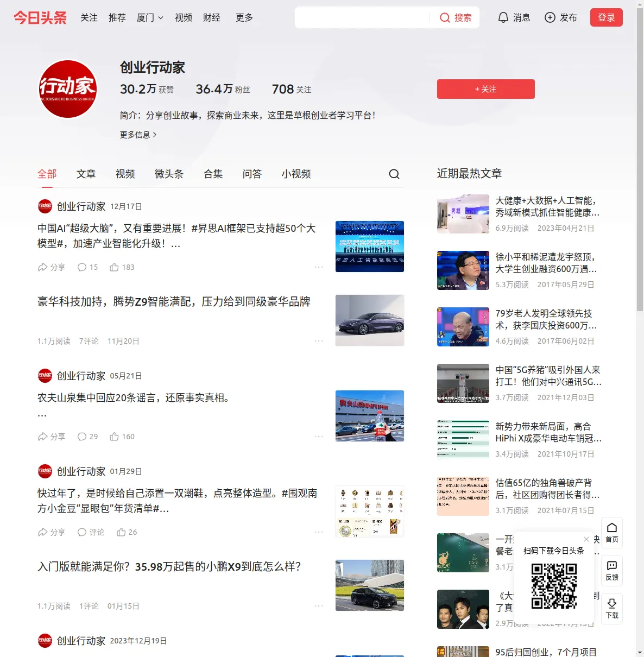
Task: Switch to the 文章 tab
Action: coord(86,174)
